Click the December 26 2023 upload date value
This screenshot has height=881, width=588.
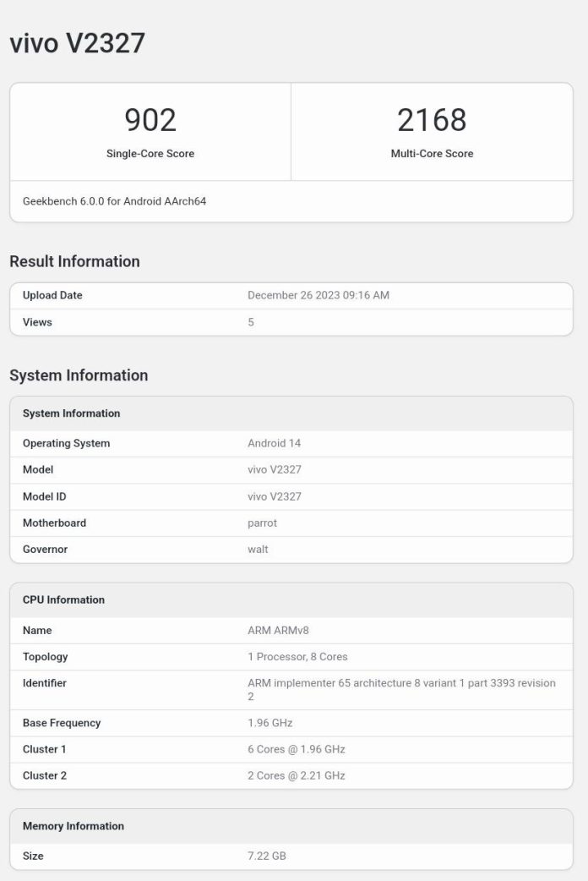point(318,296)
